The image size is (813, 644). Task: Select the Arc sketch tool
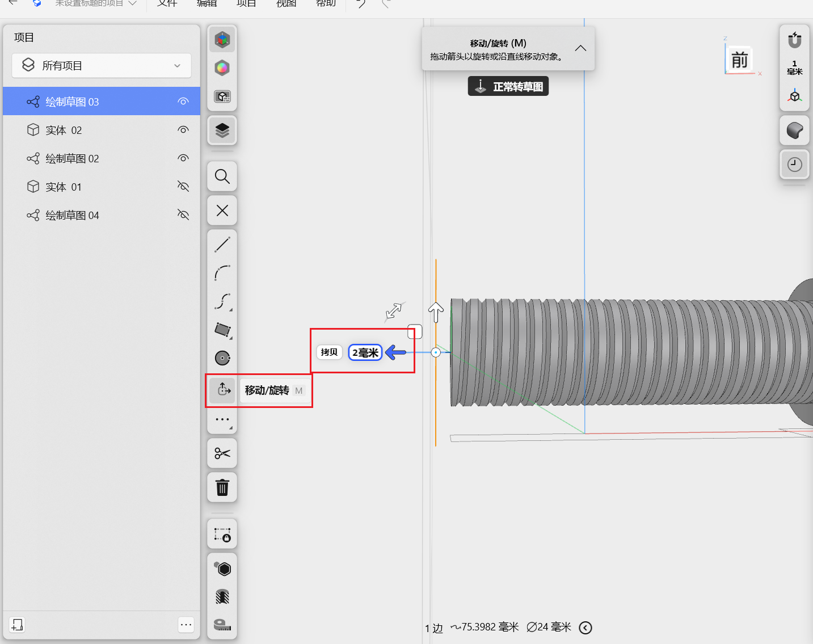[x=222, y=273]
